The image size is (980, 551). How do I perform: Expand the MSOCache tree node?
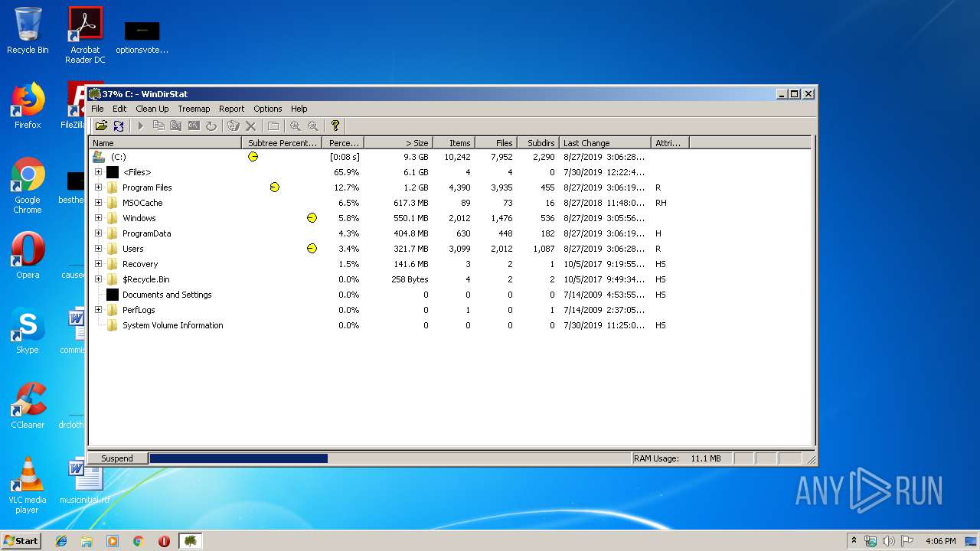98,203
